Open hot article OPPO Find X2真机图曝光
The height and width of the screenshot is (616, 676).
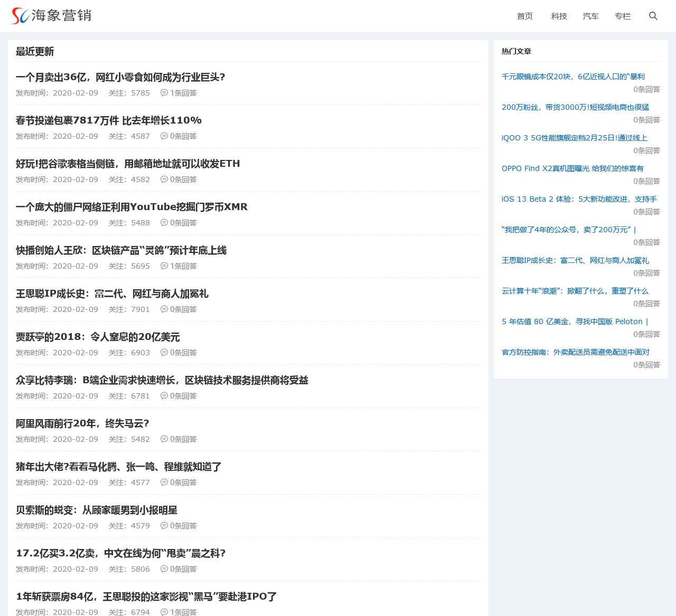point(572,168)
